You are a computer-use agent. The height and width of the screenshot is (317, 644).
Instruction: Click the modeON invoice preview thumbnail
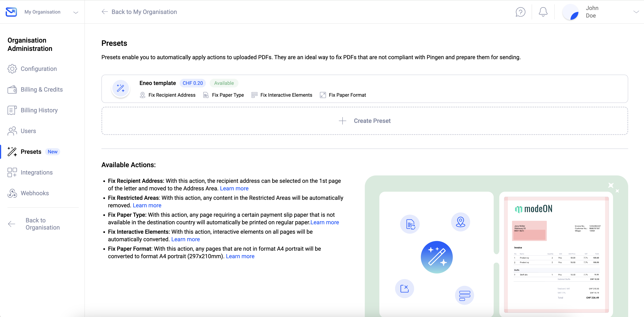(556, 254)
